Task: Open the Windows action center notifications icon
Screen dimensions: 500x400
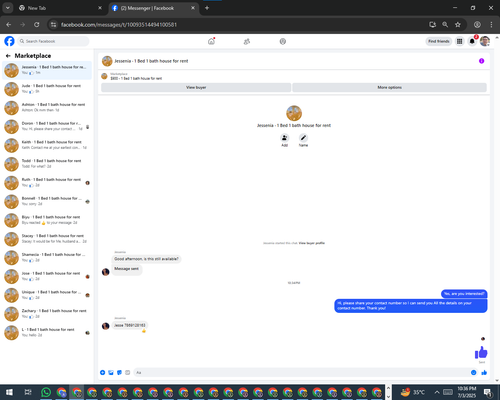Action: [488, 392]
